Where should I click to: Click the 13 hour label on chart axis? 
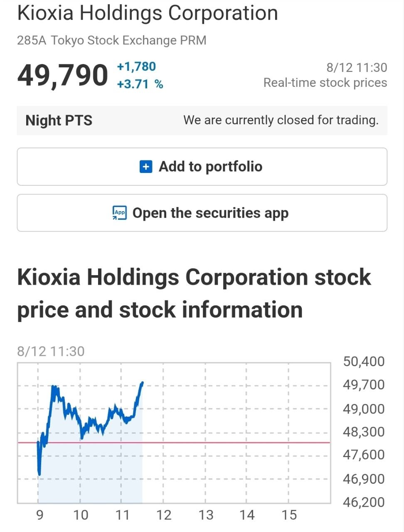tap(206, 515)
